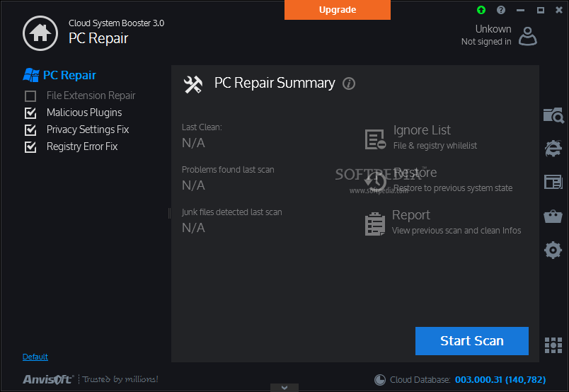Click the Malicious Plugins label
Viewport: 569px width, 392px height.
coord(84,113)
